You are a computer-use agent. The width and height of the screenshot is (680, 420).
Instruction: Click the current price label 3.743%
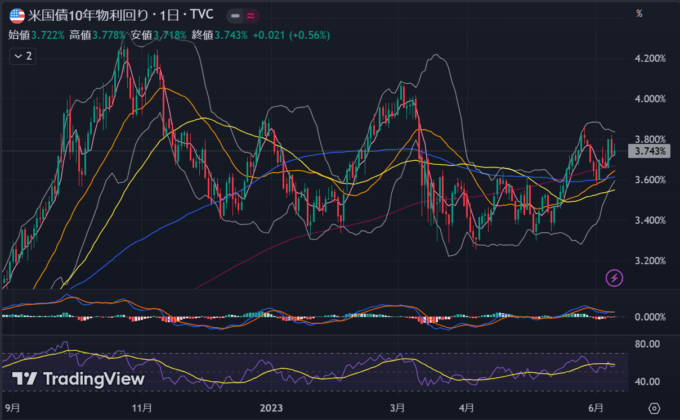pyautogui.click(x=650, y=151)
